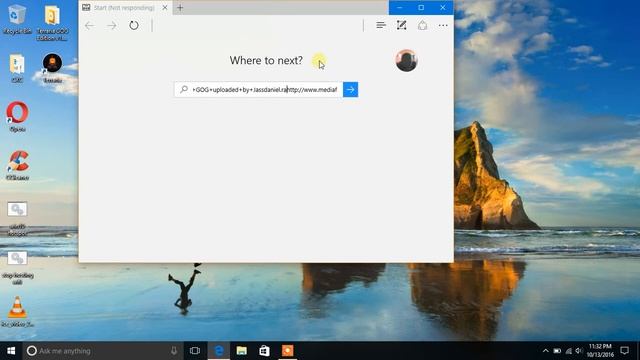Open Task View from the taskbar
Viewport: 640px width, 360px height.
pyautogui.click(x=195, y=351)
